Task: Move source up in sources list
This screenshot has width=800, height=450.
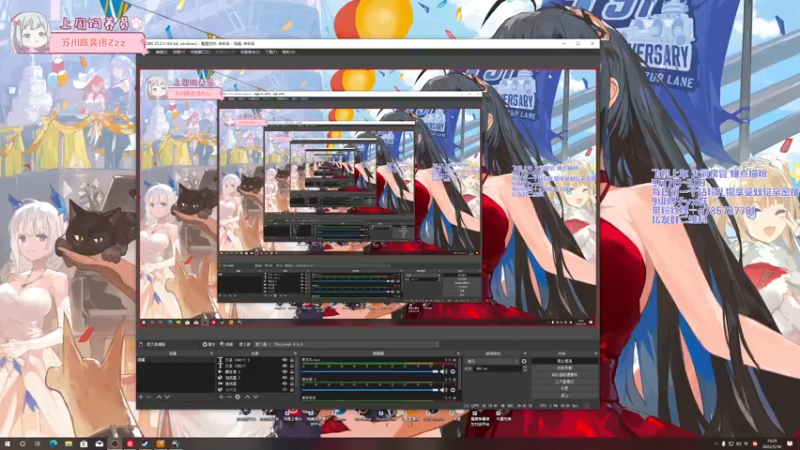Action: pos(247,396)
